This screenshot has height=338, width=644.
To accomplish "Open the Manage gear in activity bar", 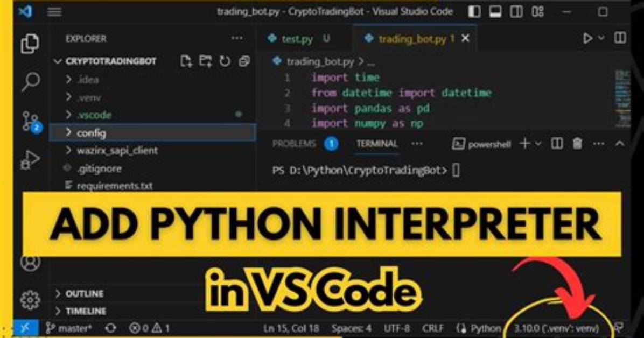I will pos(30,300).
